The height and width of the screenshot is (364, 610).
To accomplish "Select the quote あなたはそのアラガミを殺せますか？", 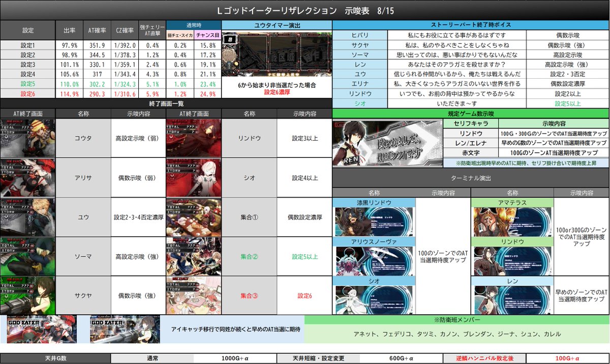I will coord(456,64).
